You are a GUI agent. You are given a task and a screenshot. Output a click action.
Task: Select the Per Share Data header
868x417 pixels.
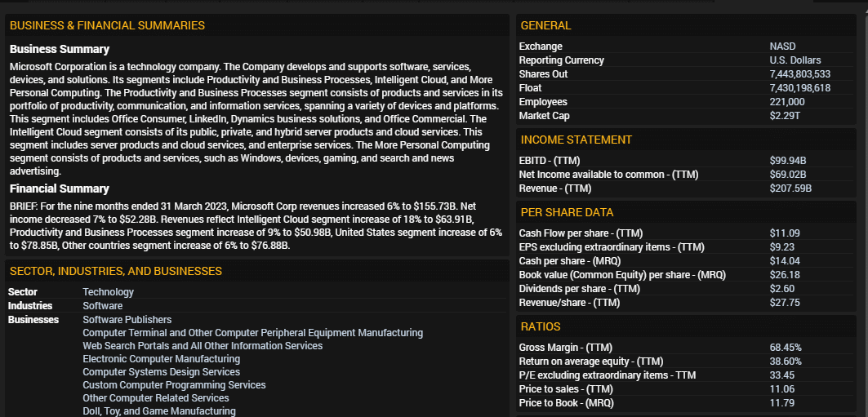[567, 212]
